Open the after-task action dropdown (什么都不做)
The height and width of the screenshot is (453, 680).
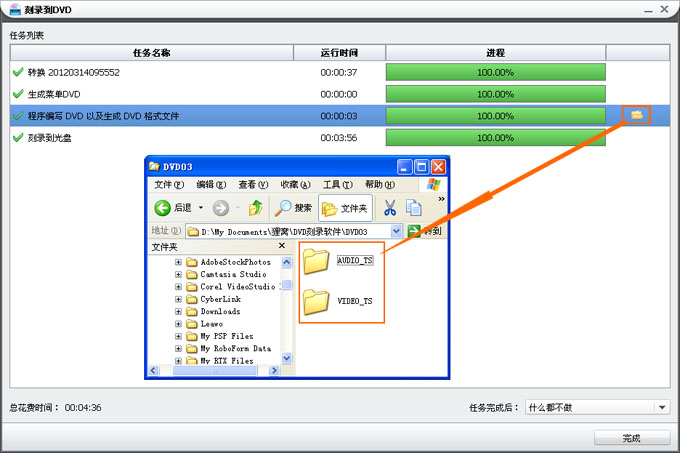(x=597, y=408)
